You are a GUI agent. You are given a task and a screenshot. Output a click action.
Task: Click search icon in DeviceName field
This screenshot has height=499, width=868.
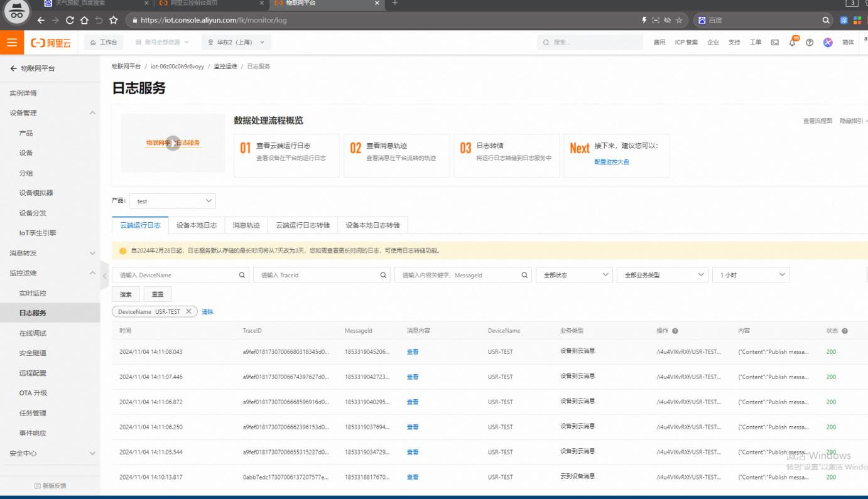(x=242, y=275)
